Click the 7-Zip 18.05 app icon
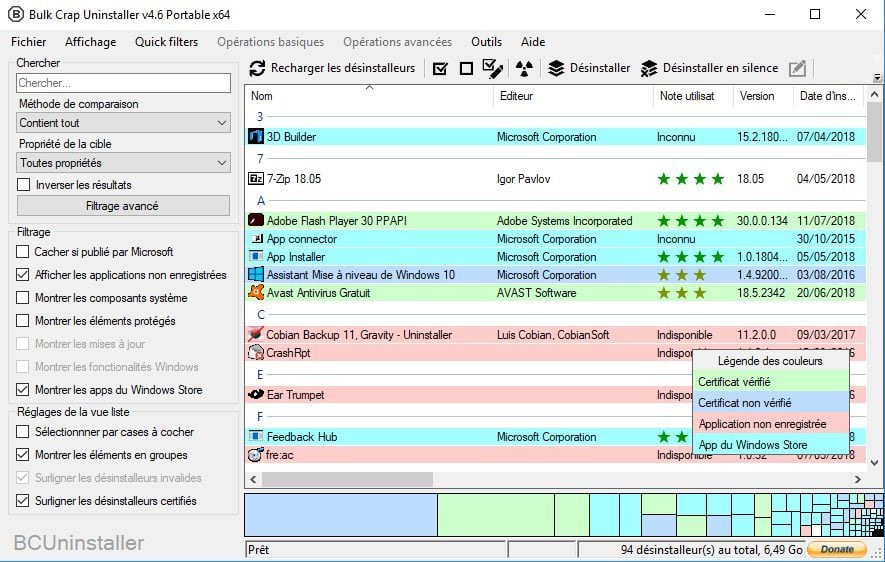Image resolution: width=885 pixels, height=562 pixels. 255,179
